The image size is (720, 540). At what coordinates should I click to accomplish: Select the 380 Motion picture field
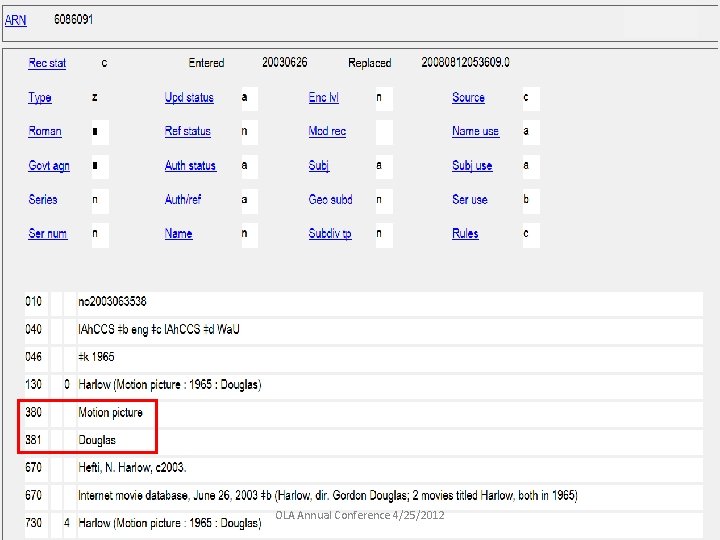click(111, 413)
